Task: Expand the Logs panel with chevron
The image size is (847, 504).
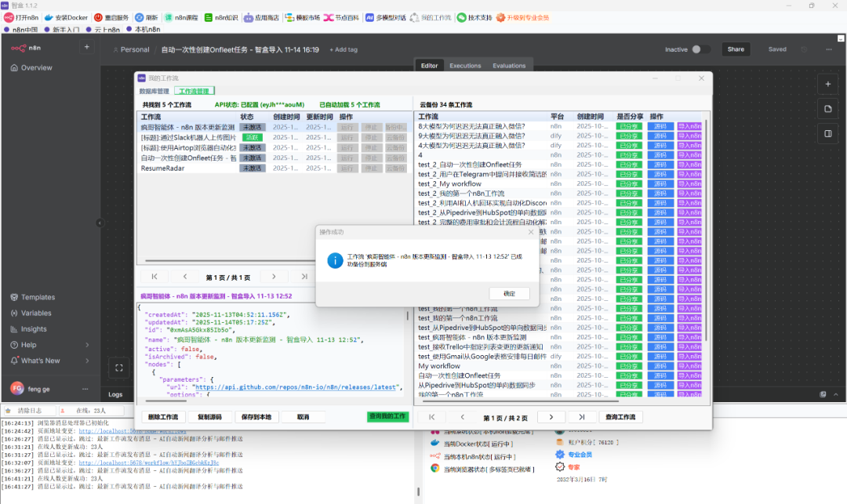Action: point(836,394)
